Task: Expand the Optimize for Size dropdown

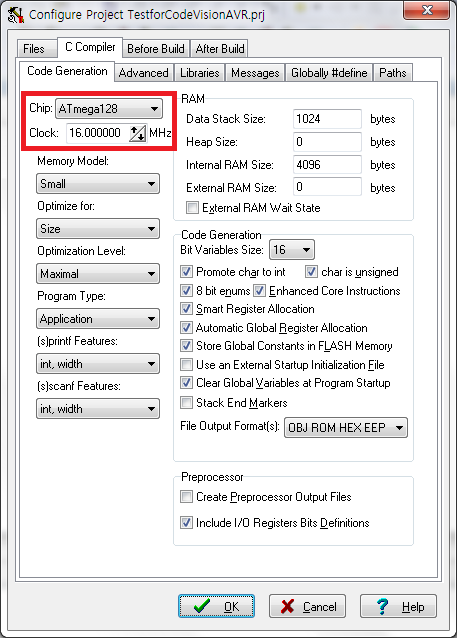Action: pos(98,229)
